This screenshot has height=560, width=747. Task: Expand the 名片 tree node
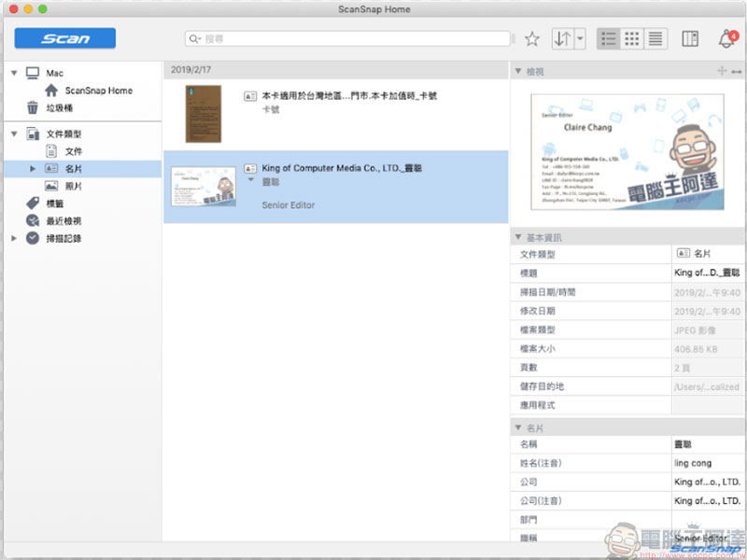33,169
